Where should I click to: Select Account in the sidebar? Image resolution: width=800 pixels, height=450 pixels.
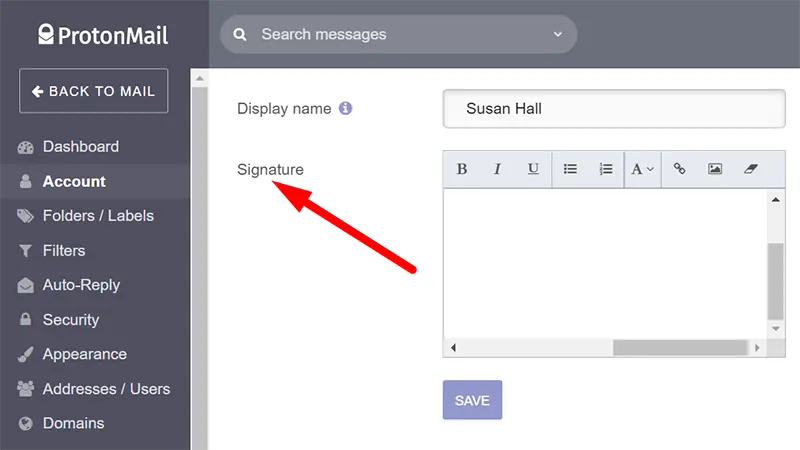tap(74, 181)
